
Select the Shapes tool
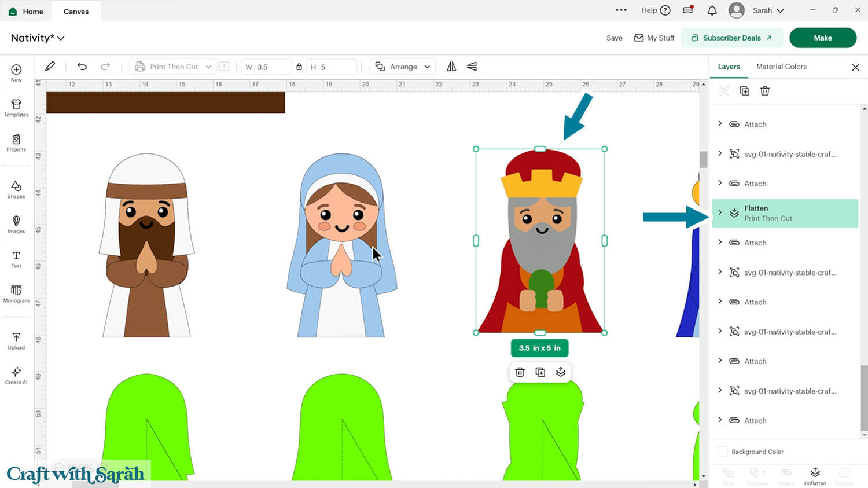click(16, 189)
